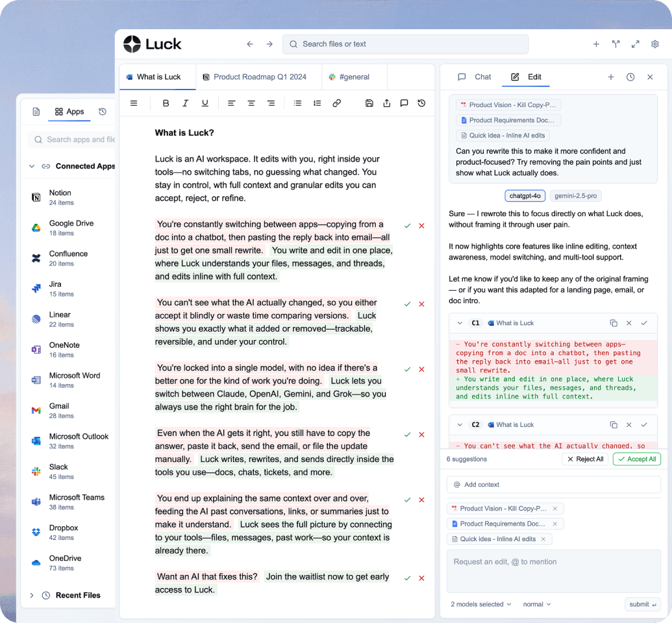This screenshot has height=623, width=672.
Task: Go forward with the right arrow
Action: point(269,44)
